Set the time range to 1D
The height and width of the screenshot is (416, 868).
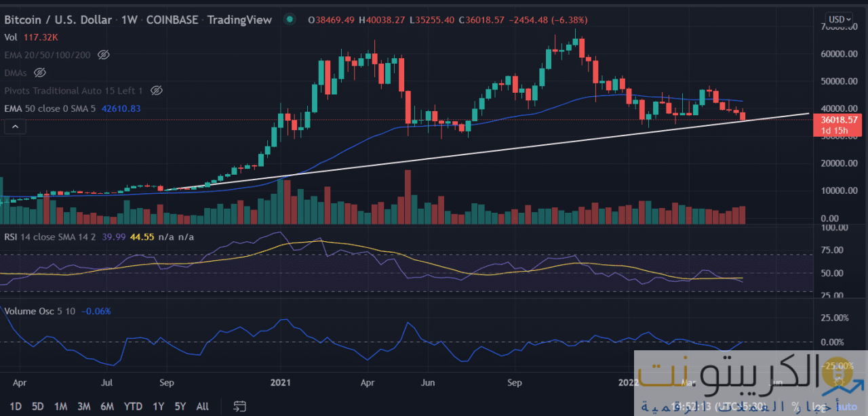(x=15, y=407)
